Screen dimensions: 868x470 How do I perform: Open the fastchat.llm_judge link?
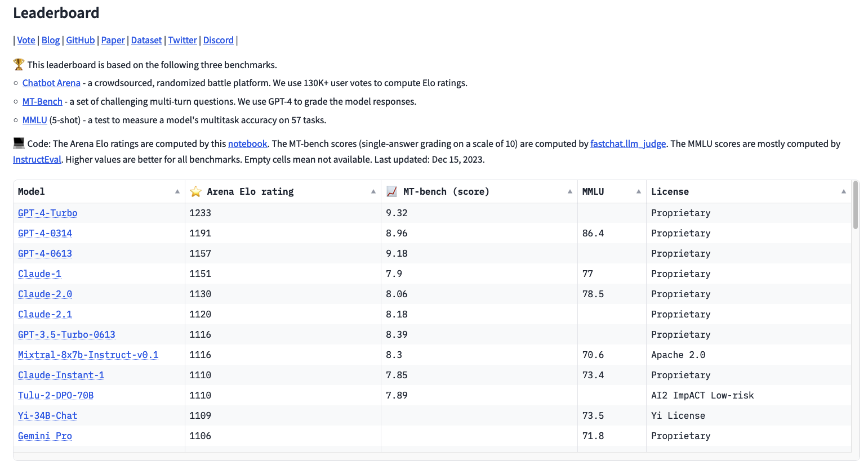(x=627, y=144)
